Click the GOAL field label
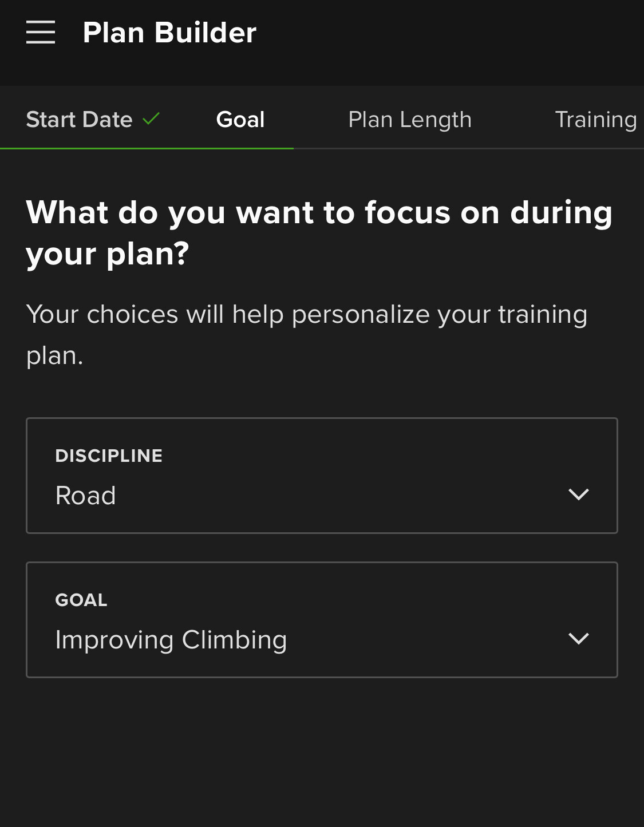 coord(81,600)
